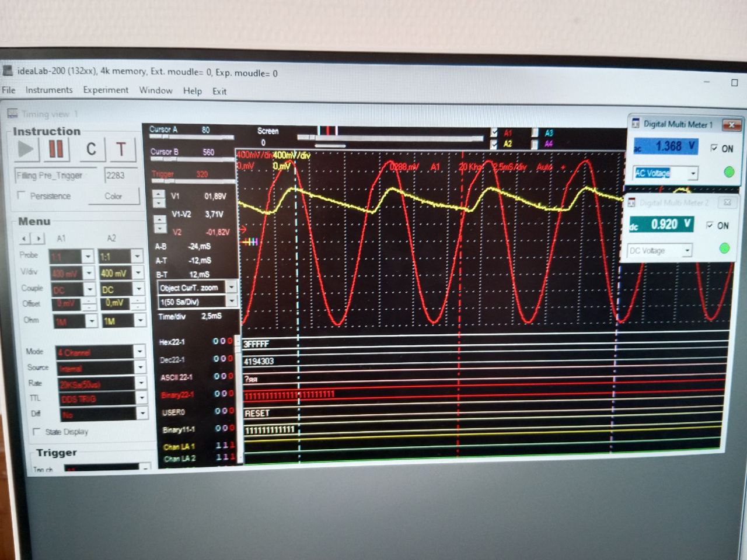Click green indicator on Multi Meter 1
Image resolution: width=747 pixels, height=560 pixels.
click(728, 171)
